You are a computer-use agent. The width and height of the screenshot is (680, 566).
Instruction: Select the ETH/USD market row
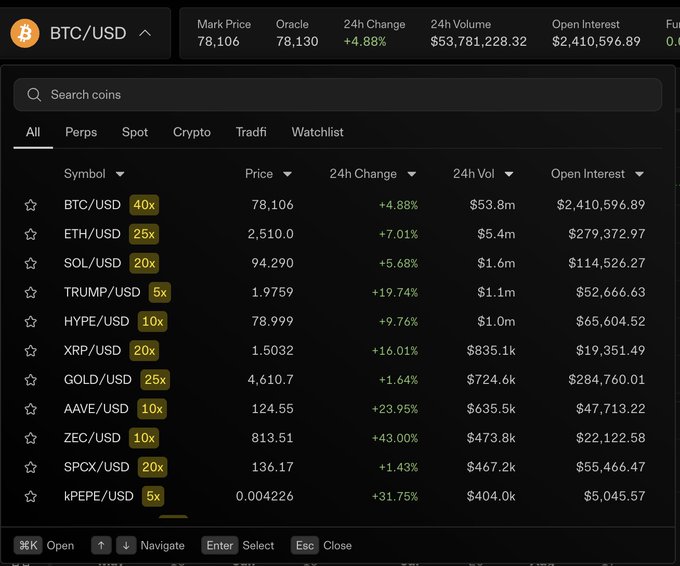pyautogui.click(x=337, y=234)
